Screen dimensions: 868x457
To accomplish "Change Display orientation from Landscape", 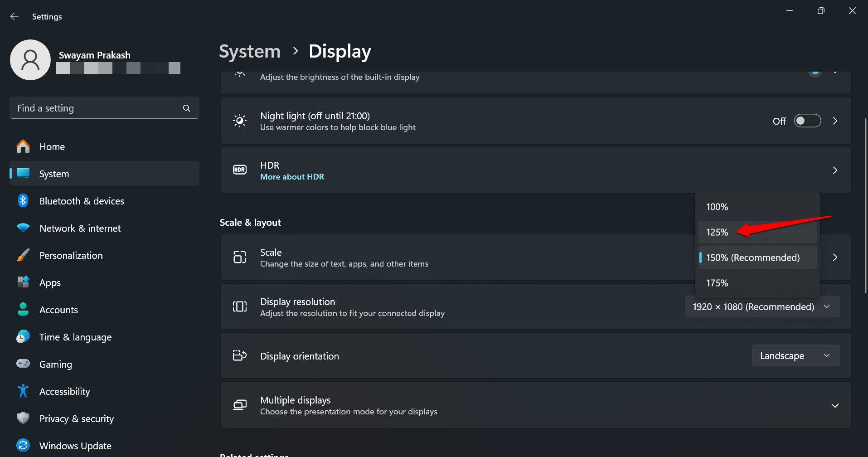I will [795, 355].
